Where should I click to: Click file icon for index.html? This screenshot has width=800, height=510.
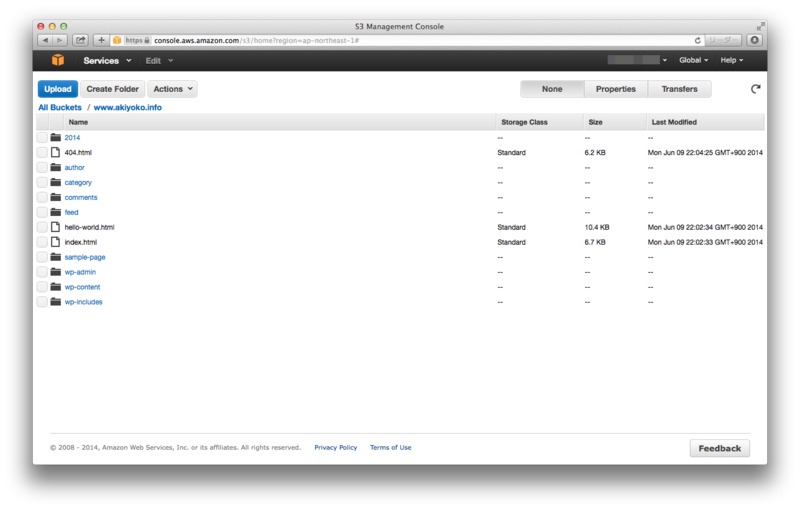tap(55, 242)
